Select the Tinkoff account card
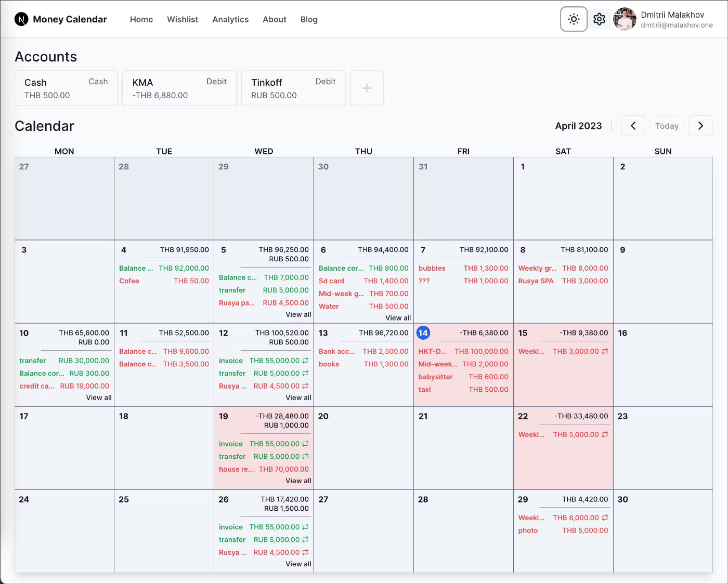This screenshot has height=584, width=728. pos(293,88)
